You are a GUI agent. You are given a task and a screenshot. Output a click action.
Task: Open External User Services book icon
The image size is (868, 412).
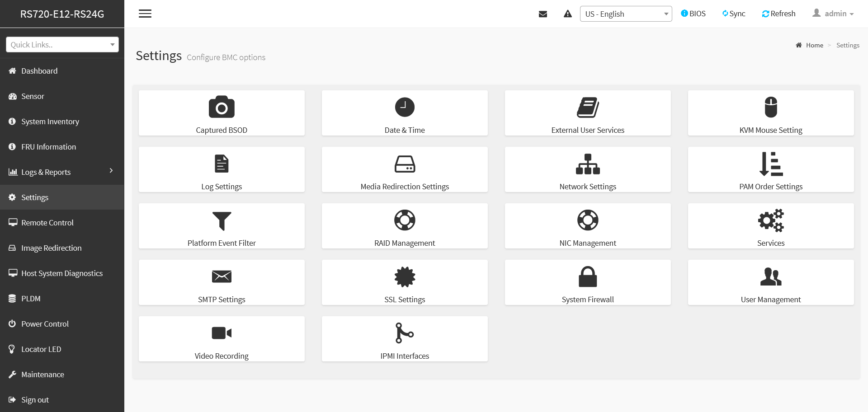588,108
